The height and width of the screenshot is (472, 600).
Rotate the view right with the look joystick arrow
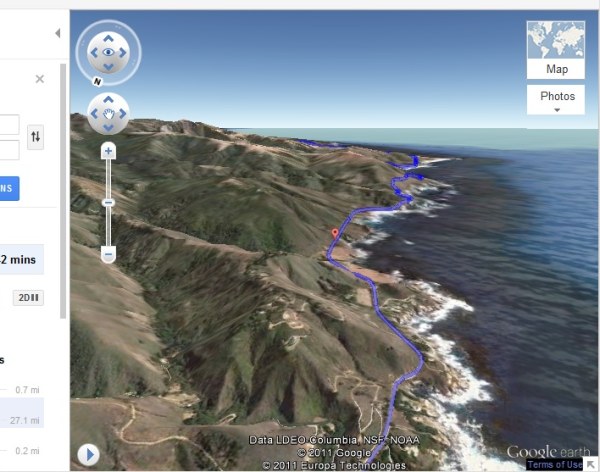point(123,52)
